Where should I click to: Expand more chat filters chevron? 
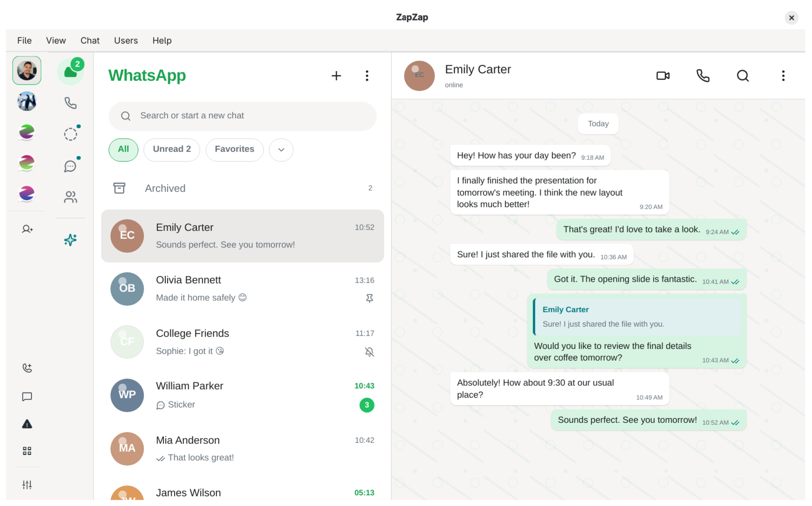281,150
